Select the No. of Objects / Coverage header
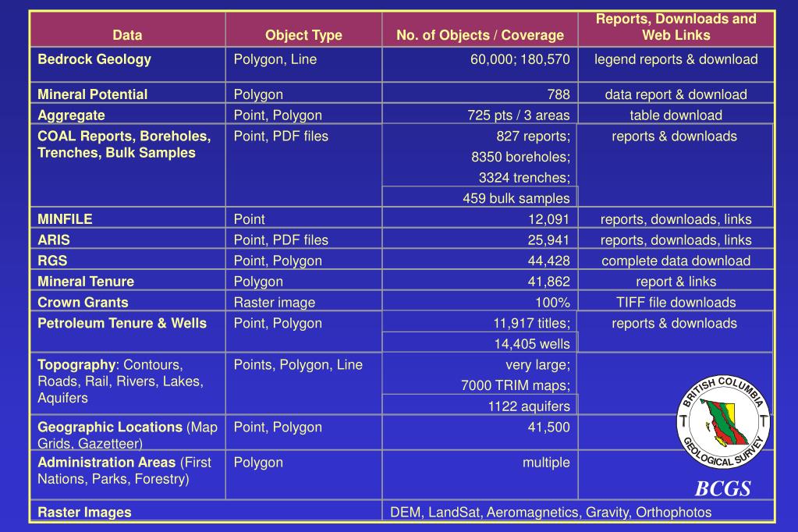This screenshot has width=798, height=532. pyautogui.click(x=480, y=35)
